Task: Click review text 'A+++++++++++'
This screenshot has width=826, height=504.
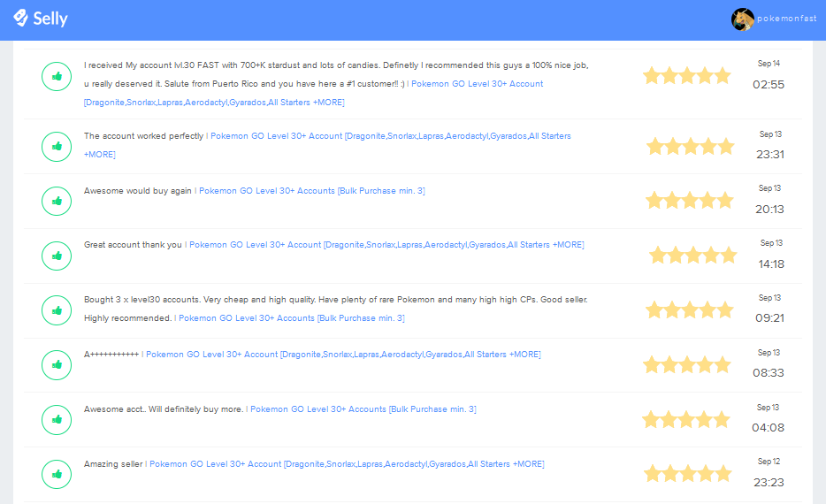Action: pos(111,355)
